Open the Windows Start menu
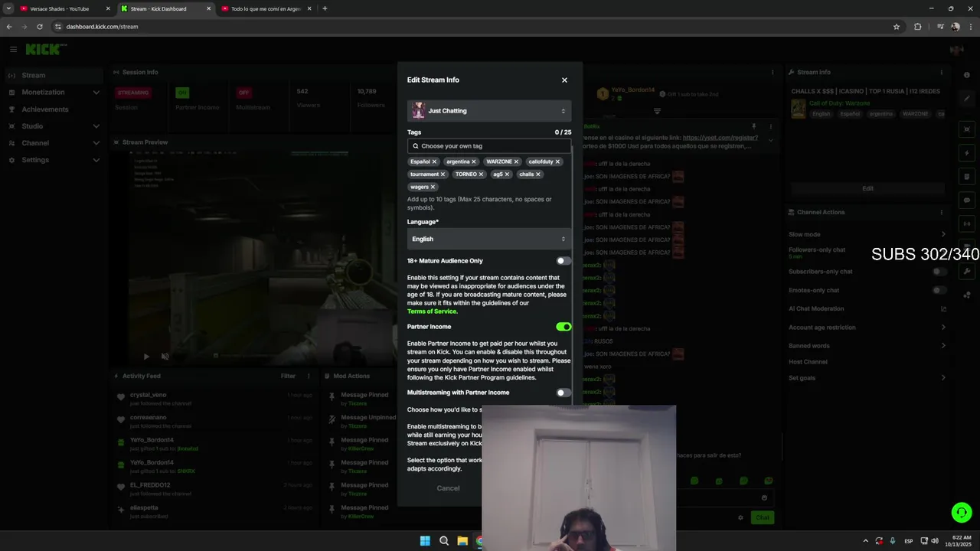 click(425, 541)
